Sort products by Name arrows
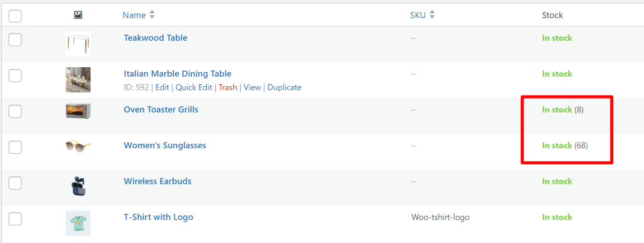 click(x=152, y=15)
